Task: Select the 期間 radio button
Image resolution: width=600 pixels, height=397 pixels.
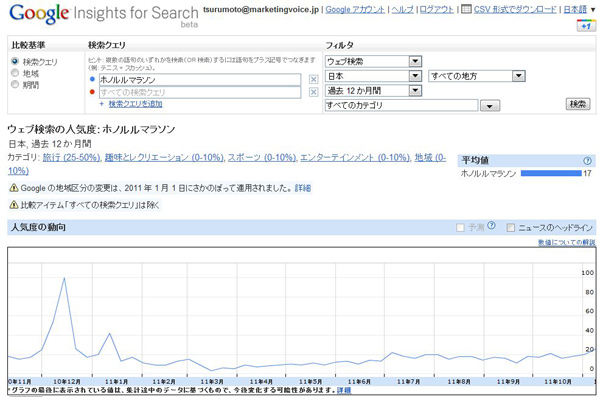Action: (15, 84)
